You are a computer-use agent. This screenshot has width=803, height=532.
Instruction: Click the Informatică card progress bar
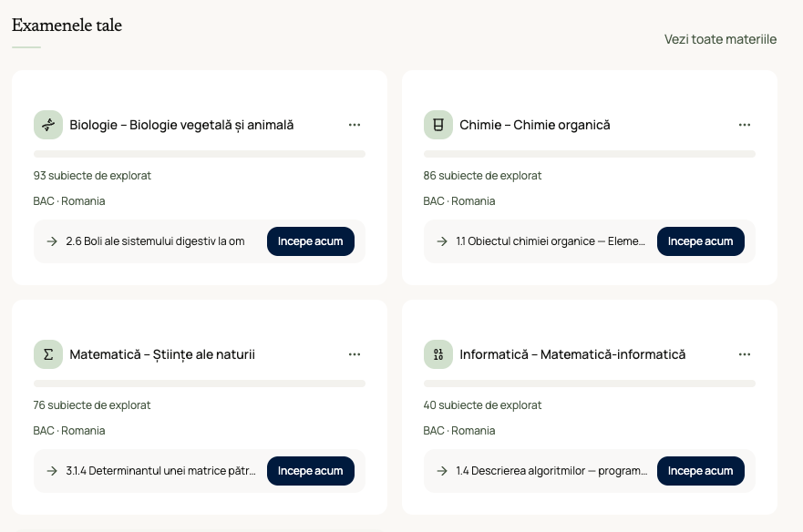590,384
